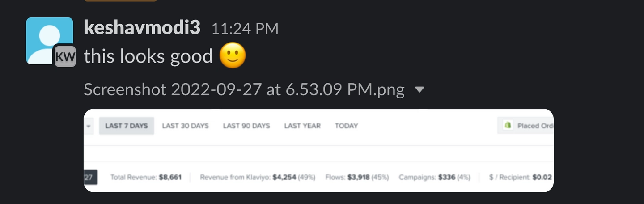The width and height of the screenshot is (644, 204).
Task: Click the Screenshot 2022-09-27 file name
Action: pos(244,90)
